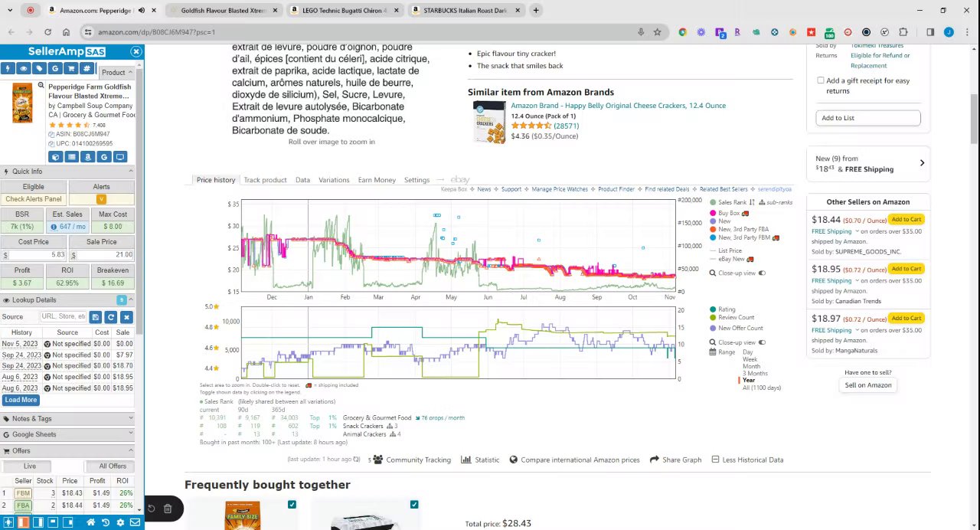
Task: Expand the Notes & Tags section
Action: click(68, 419)
